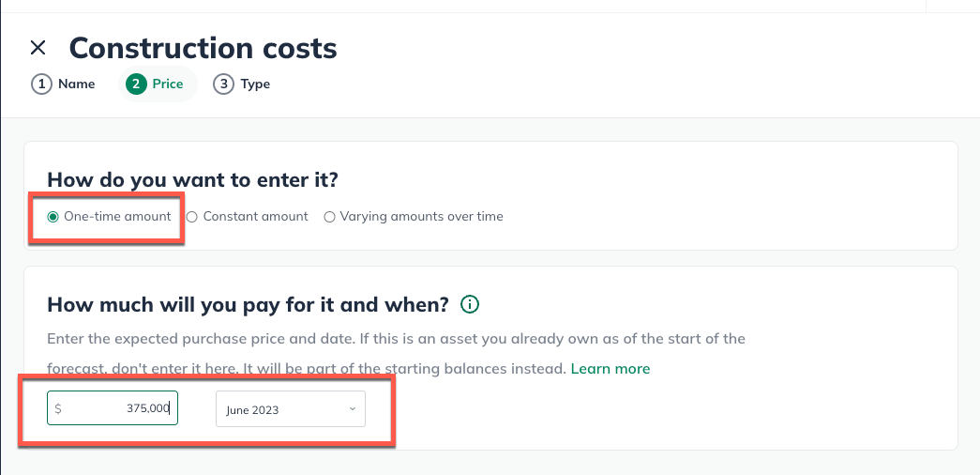This screenshot has width=980, height=475.
Task: Click the Construction costs heading
Action: [204, 48]
